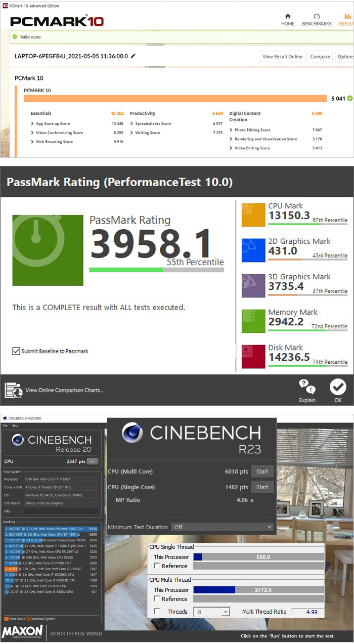Open the Help menu in Cinebench
The image size is (354, 644).
(15, 425)
